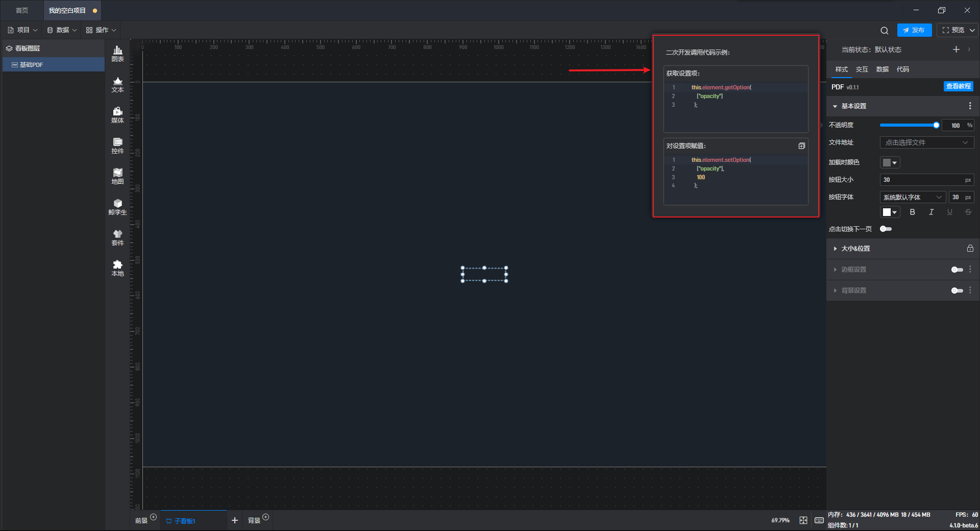This screenshot has height=531, width=980.
Task: Expand the 大小&位置 section
Action: [x=835, y=249]
